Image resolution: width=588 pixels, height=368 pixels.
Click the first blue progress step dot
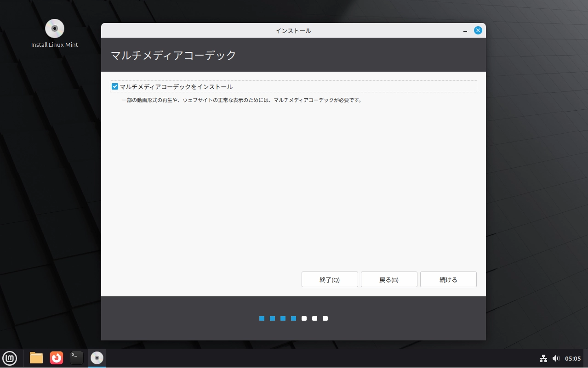tap(262, 318)
